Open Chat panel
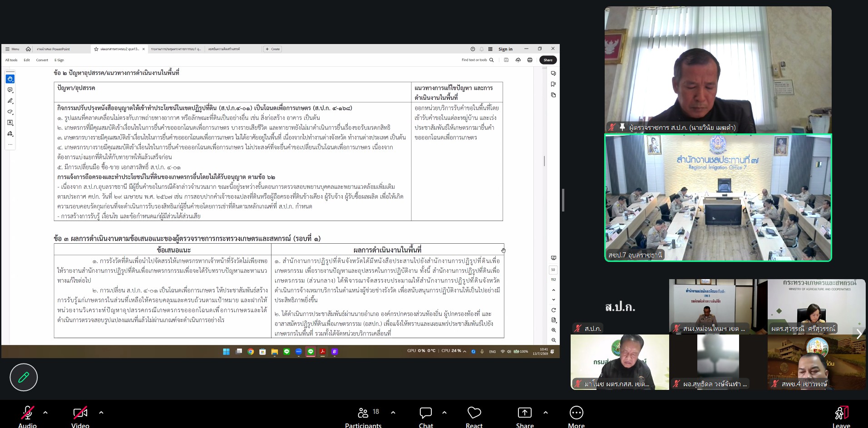Image resolution: width=868 pixels, height=428 pixels. (x=426, y=417)
